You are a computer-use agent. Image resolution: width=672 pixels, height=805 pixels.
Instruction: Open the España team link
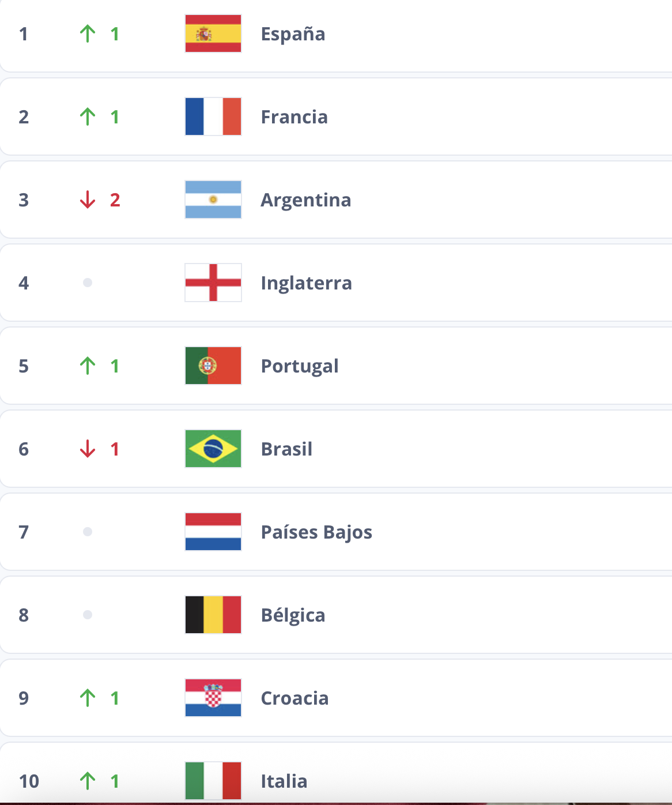[x=293, y=34]
